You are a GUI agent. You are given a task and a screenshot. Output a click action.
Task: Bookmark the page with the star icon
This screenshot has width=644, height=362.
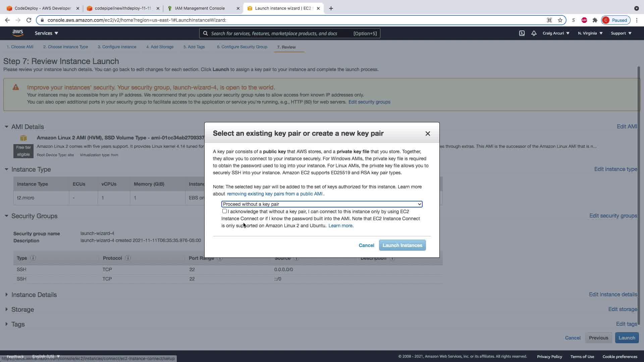pos(560,20)
